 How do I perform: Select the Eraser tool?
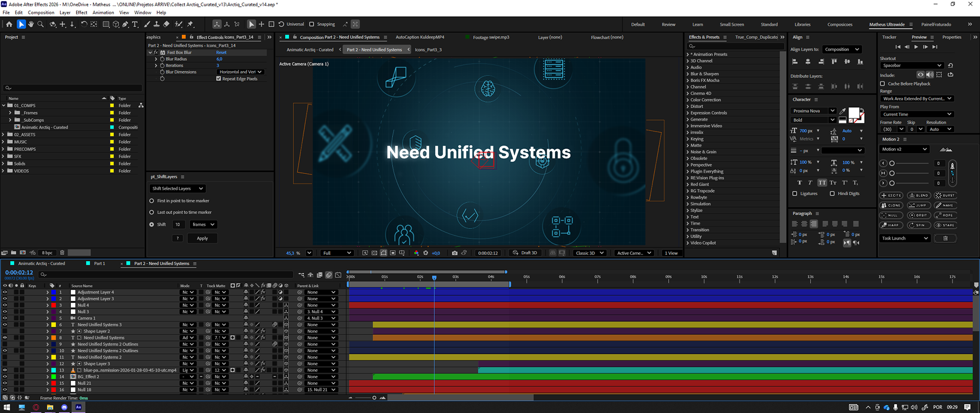[x=166, y=24]
